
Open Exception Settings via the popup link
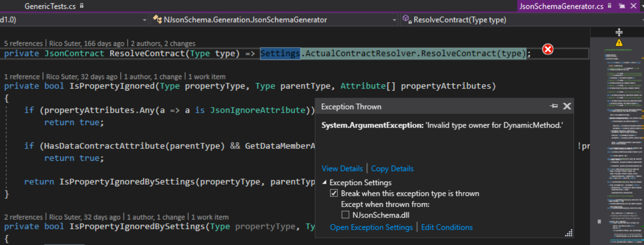(x=371, y=227)
